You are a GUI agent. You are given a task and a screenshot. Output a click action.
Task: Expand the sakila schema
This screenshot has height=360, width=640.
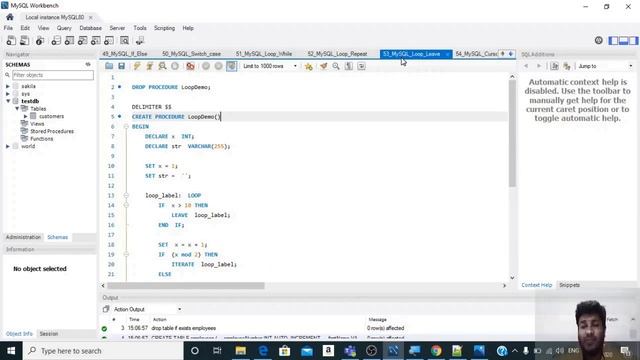8,86
